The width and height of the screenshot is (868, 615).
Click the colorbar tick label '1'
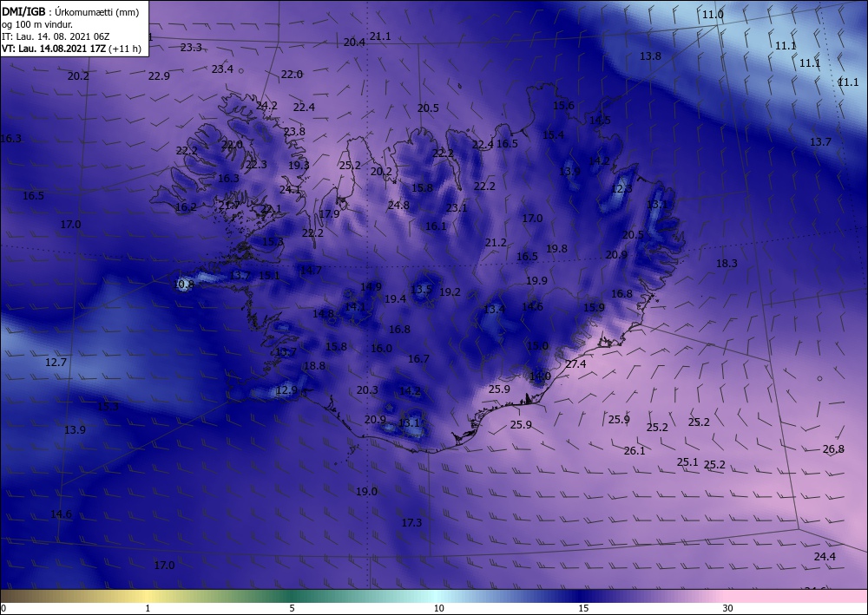(x=148, y=608)
